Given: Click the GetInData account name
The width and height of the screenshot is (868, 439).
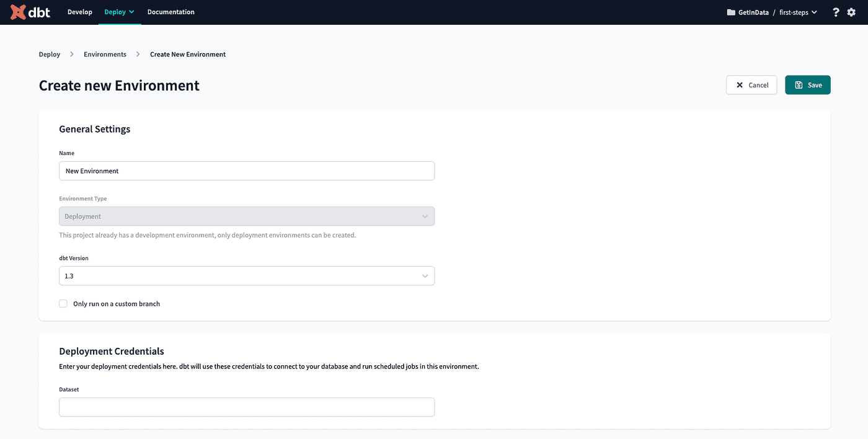Looking at the screenshot, I should pyautogui.click(x=753, y=12).
